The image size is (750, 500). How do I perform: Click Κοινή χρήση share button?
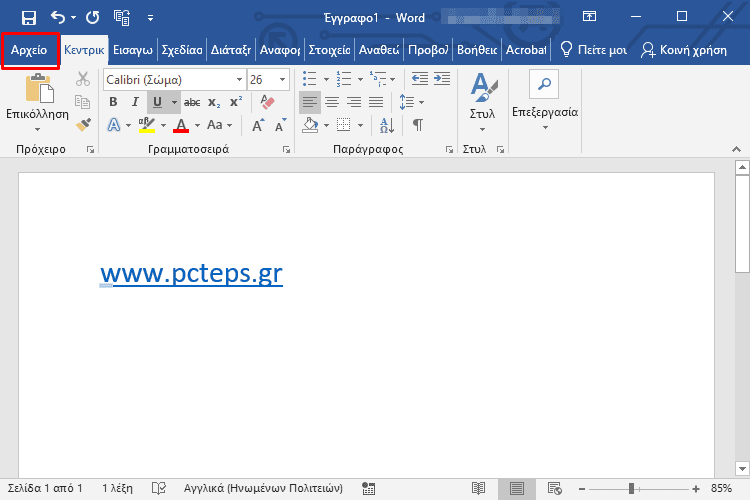point(684,50)
